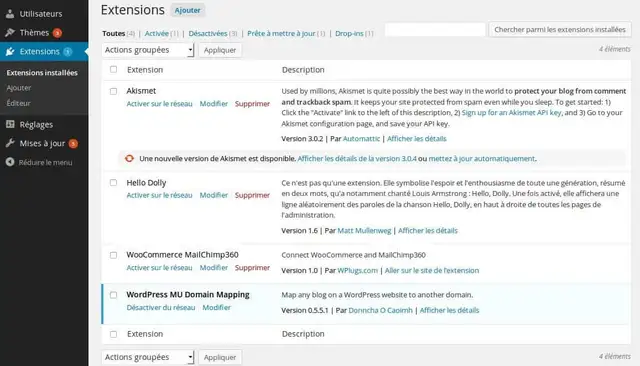Screen dimensions: 640x366
Task: Click the Réglages settings icon
Action: coord(10,124)
